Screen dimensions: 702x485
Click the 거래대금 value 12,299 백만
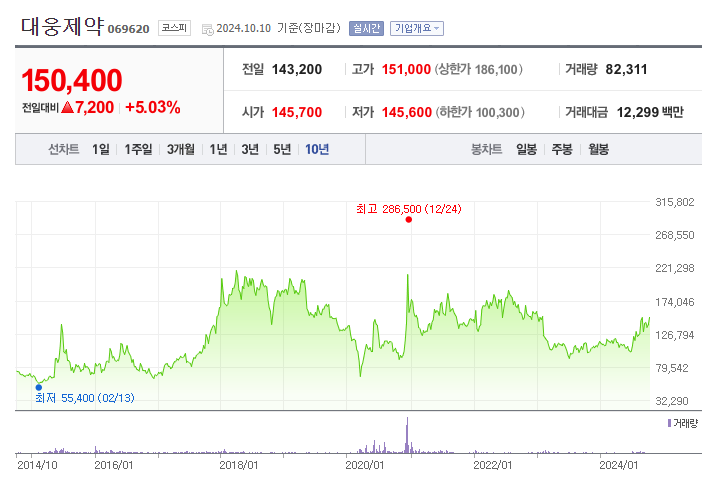click(x=650, y=112)
